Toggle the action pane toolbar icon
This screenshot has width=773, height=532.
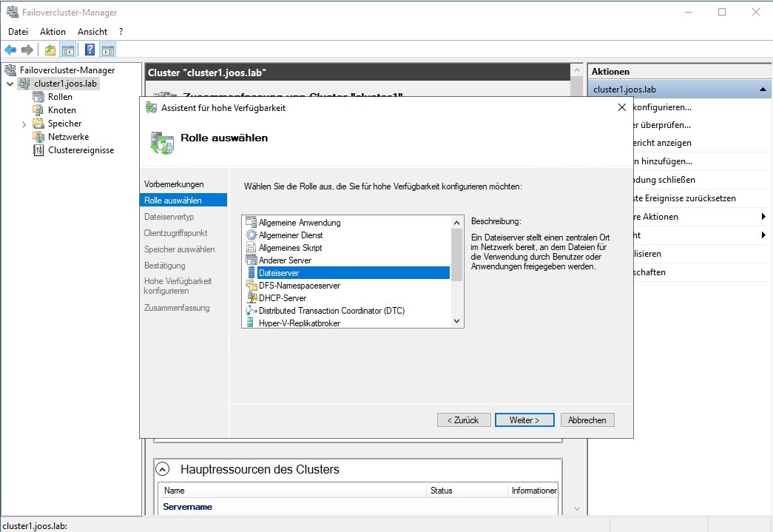click(107, 50)
